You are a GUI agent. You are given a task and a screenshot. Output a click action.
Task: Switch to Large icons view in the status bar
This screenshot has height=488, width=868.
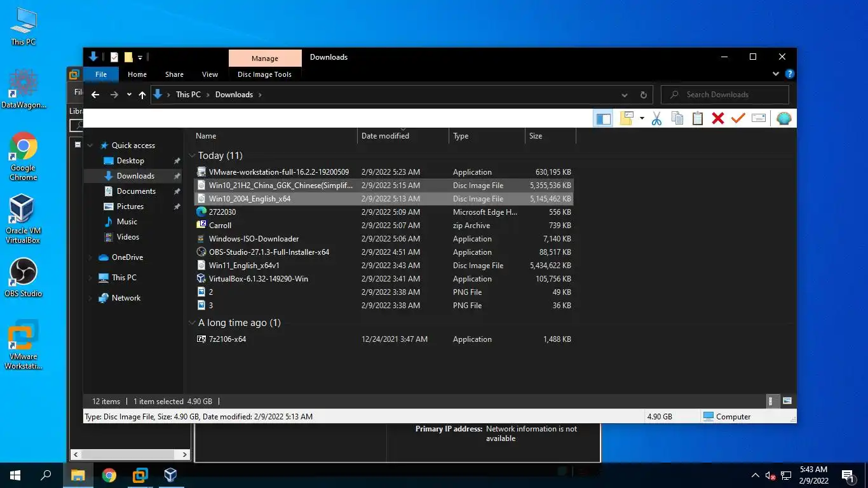[787, 401]
